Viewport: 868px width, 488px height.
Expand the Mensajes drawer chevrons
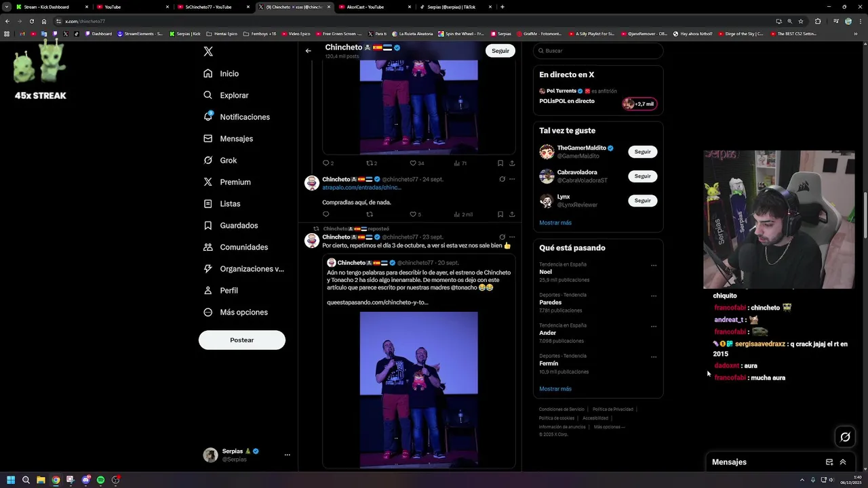click(x=843, y=462)
